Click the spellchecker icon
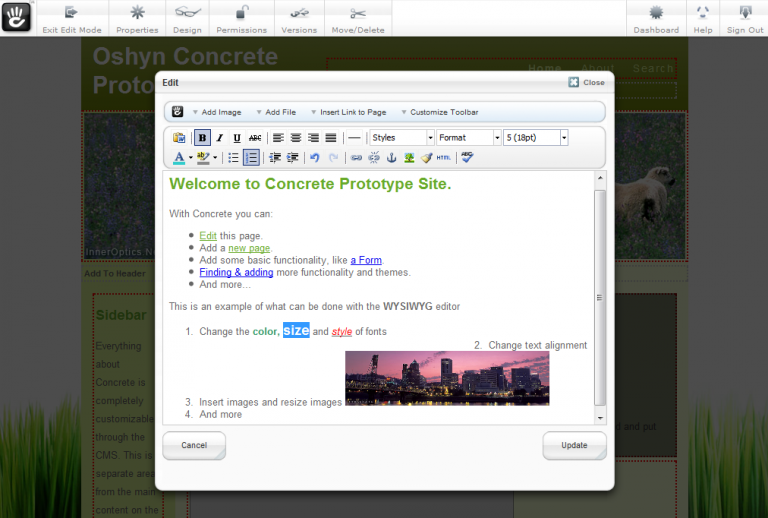 click(467, 158)
